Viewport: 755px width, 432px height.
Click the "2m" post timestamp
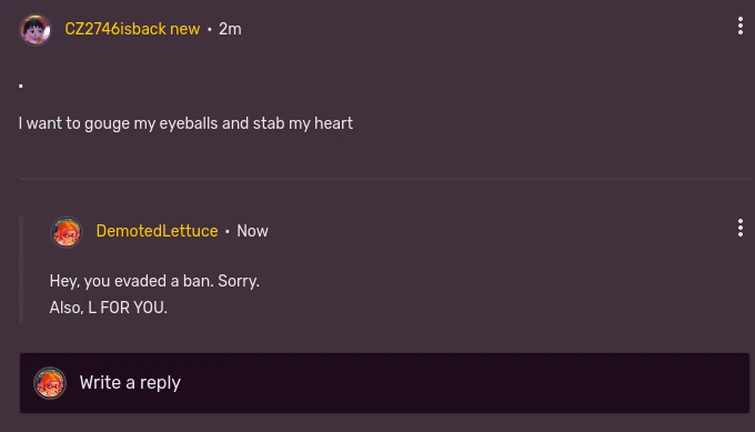tap(230, 29)
